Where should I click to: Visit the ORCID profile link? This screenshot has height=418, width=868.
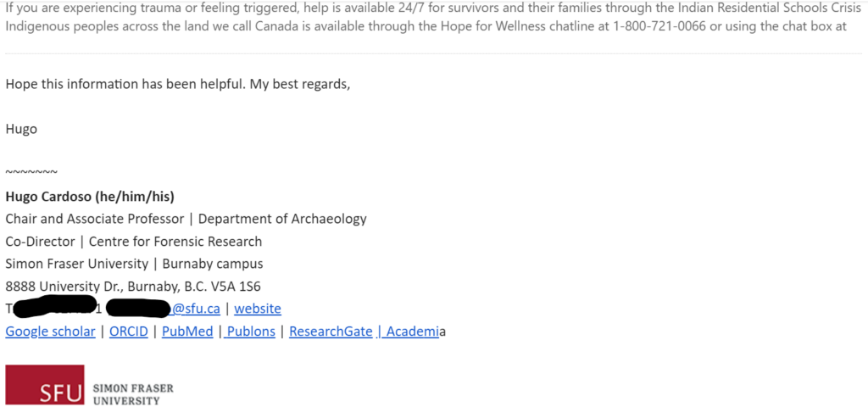(129, 332)
